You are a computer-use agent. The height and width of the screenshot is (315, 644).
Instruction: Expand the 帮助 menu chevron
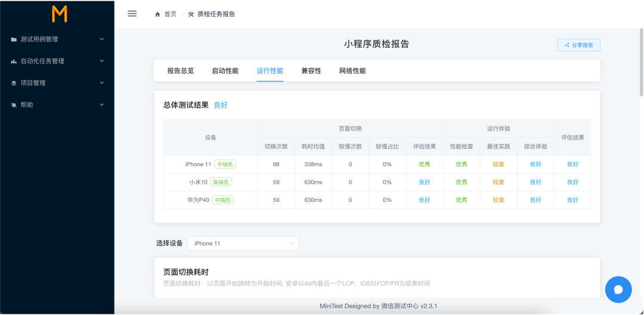pos(102,105)
